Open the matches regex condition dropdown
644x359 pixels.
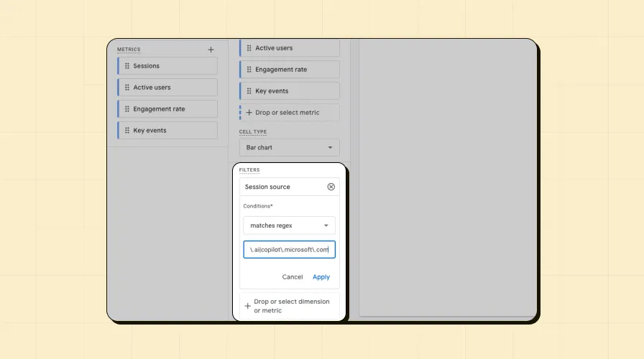coord(289,225)
